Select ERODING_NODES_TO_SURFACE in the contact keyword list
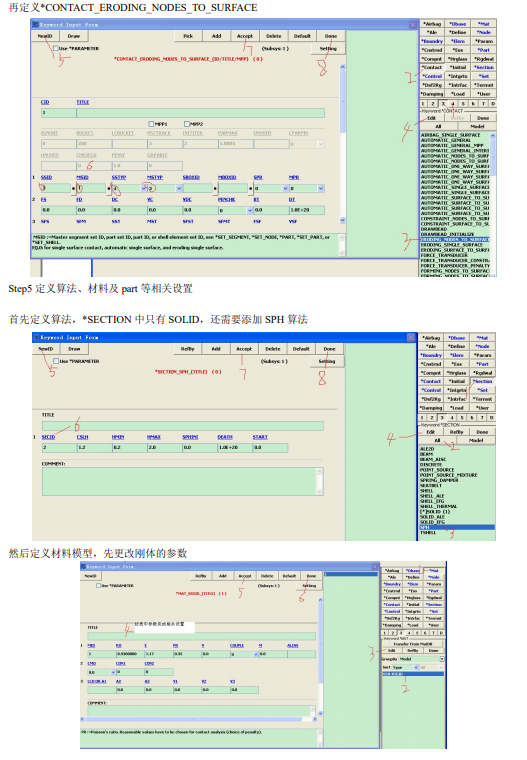The width and height of the screenshot is (527, 760). click(455, 239)
